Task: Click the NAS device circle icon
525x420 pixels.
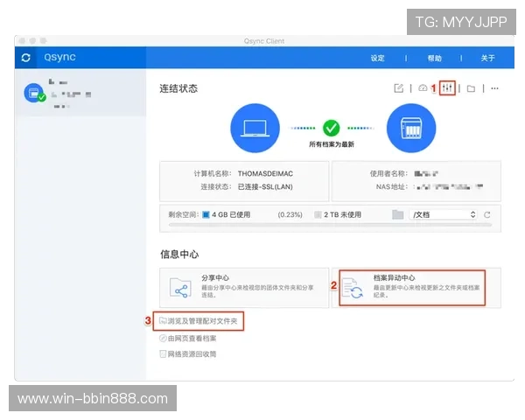Action: tap(411, 128)
